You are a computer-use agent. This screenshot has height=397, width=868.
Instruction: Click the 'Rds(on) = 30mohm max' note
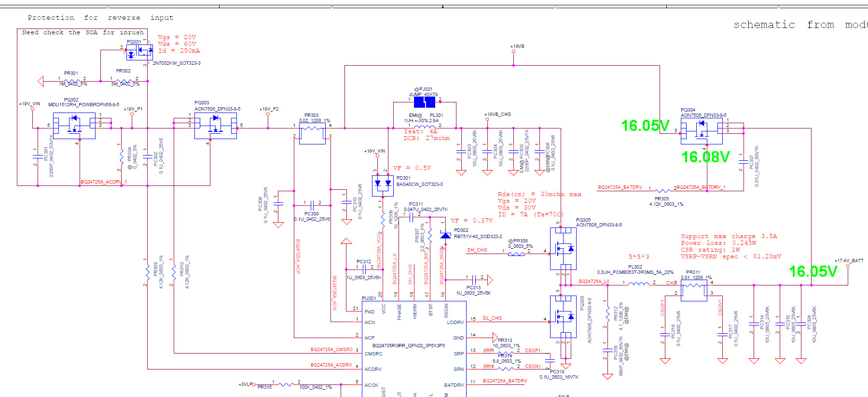pyautogui.click(x=539, y=194)
